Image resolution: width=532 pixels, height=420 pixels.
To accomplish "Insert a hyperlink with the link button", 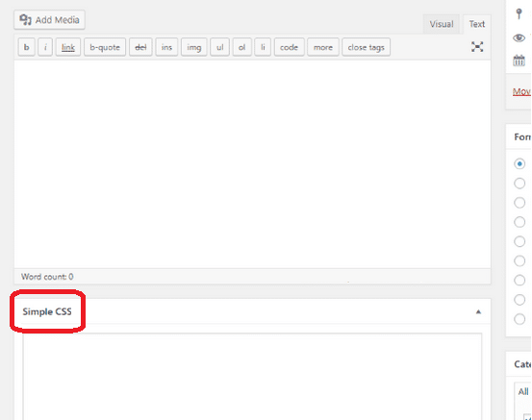I will (68, 47).
